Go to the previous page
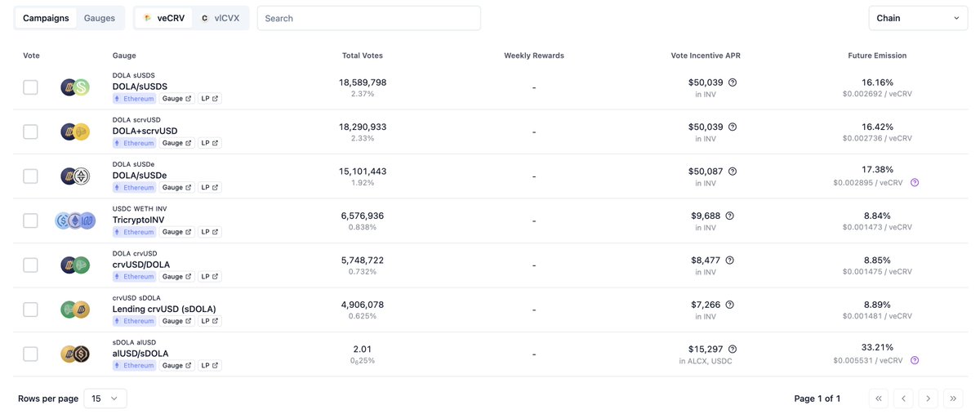This screenshot has height=419, width=980. tap(903, 399)
